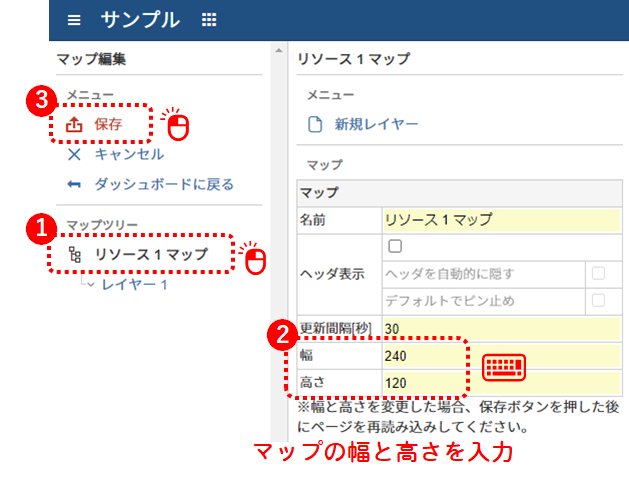
Task: Click the 名前 label cell
Action: 339,220
